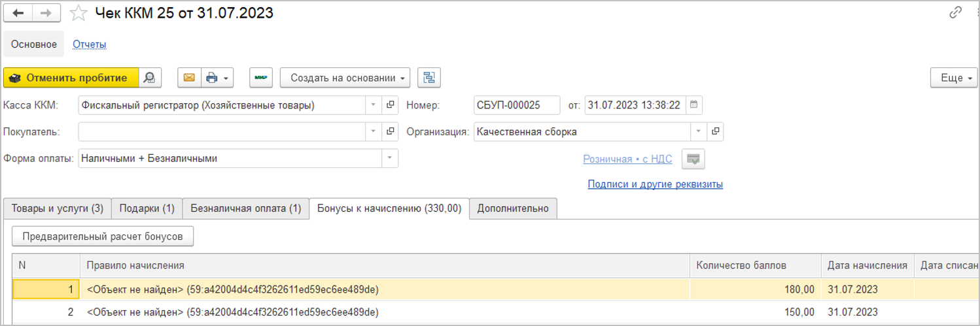Open Касса ККМ field in a new window
The height and width of the screenshot is (326, 980).
tap(391, 105)
